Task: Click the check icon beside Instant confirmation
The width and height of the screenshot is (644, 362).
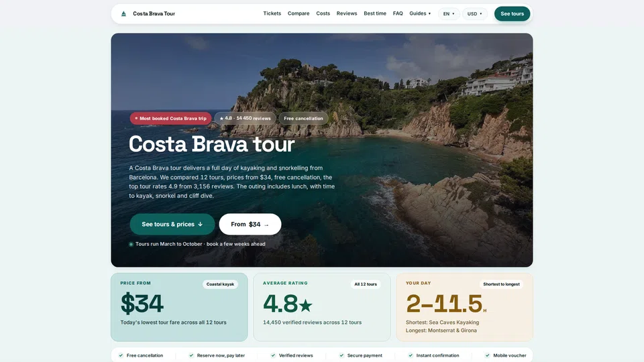Action: pos(411,355)
